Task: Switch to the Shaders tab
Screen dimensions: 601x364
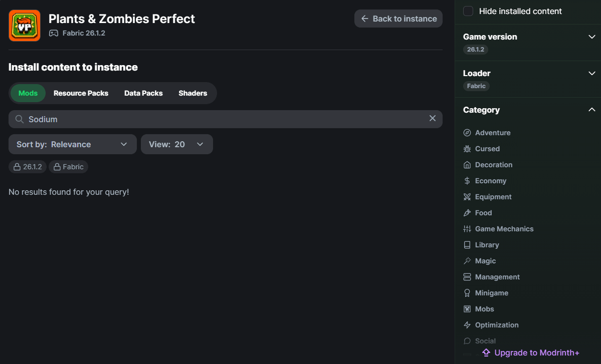Action: pos(192,93)
